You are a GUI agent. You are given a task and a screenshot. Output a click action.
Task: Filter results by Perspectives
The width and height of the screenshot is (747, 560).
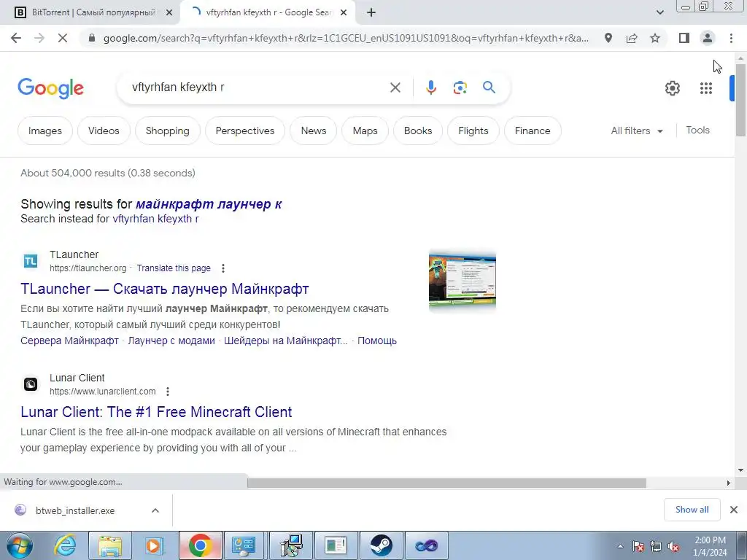[x=245, y=131]
